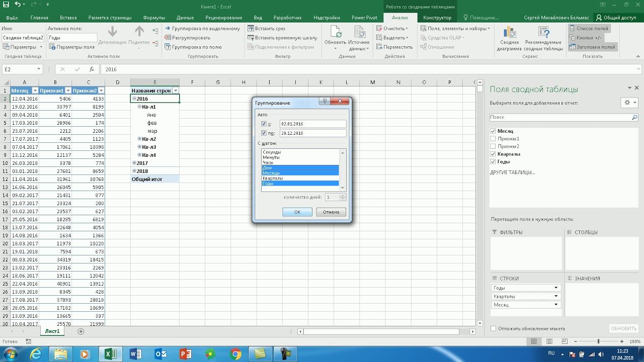Uncheck the Кварталы field checkbox
This screenshot has width=644, height=362.
pos(493,154)
